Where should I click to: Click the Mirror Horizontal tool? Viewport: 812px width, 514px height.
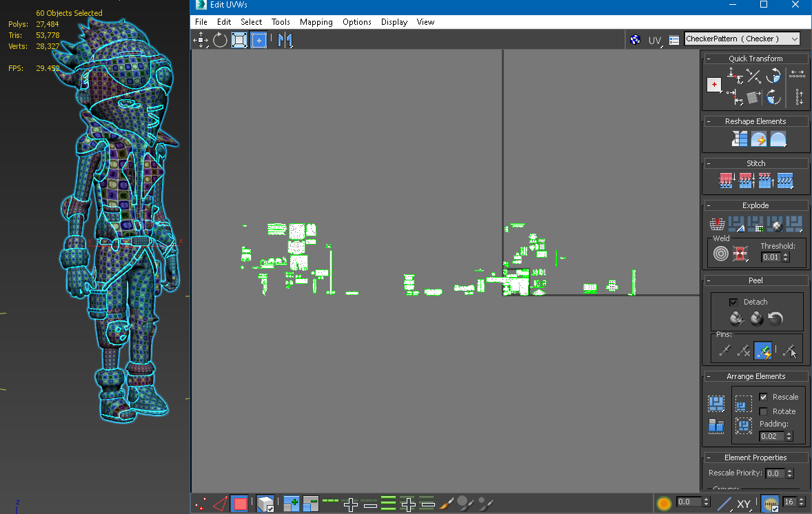coord(285,40)
